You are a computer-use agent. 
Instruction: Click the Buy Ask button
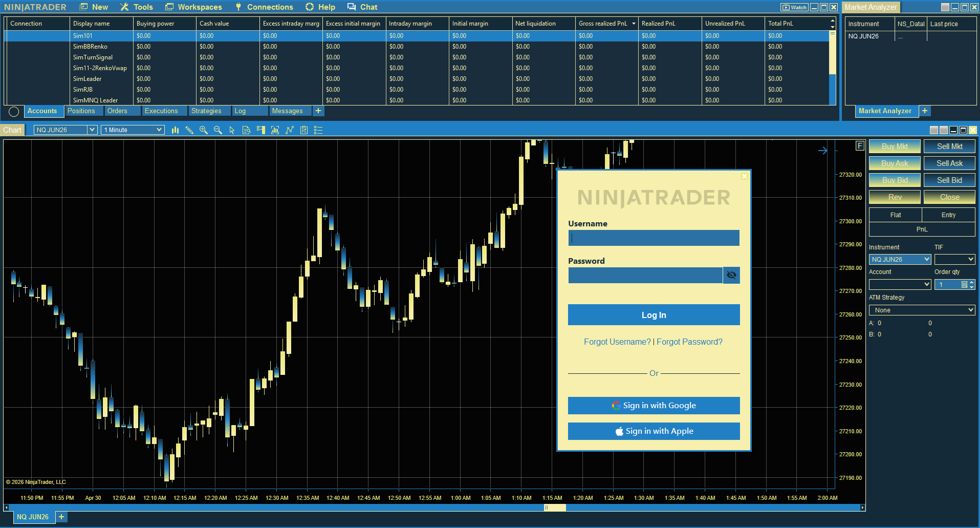coord(895,163)
